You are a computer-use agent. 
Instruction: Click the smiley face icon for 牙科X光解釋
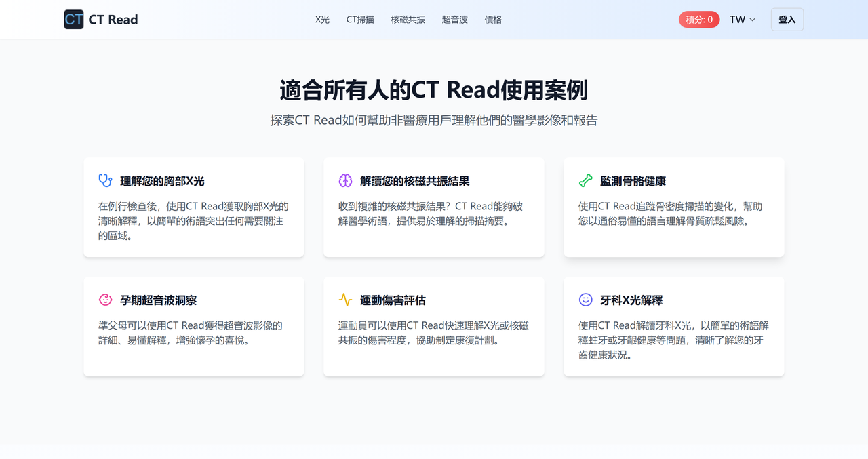585,300
